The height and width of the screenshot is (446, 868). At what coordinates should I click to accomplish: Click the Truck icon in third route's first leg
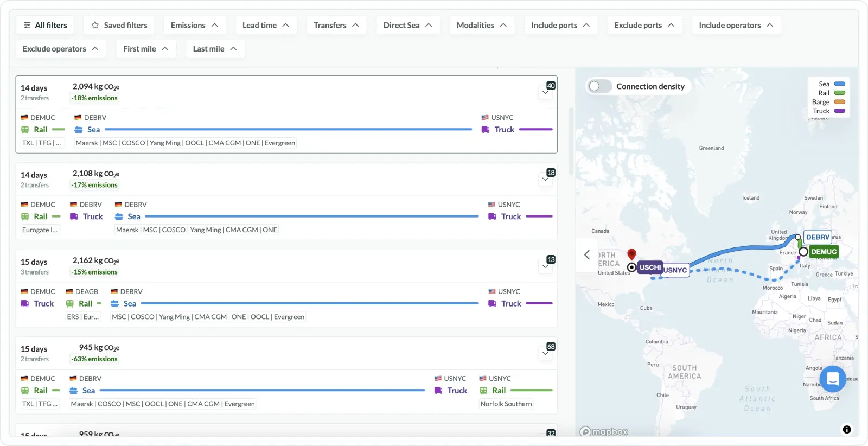pos(25,304)
